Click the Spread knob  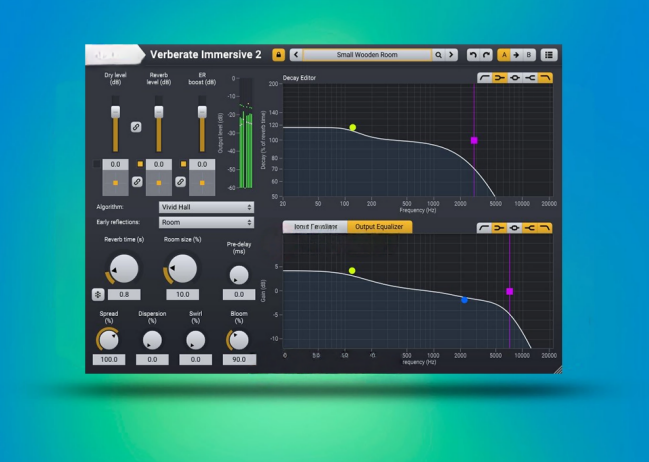tap(109, 340)
